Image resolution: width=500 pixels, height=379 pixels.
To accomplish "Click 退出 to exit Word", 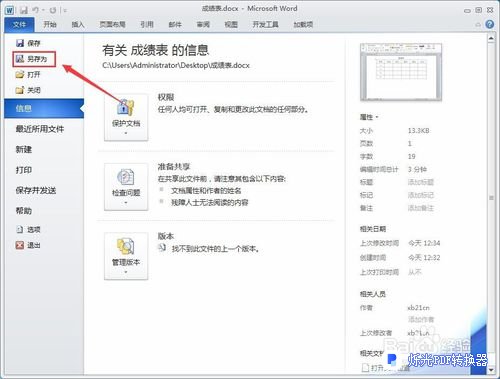I will tap(28, 245).
